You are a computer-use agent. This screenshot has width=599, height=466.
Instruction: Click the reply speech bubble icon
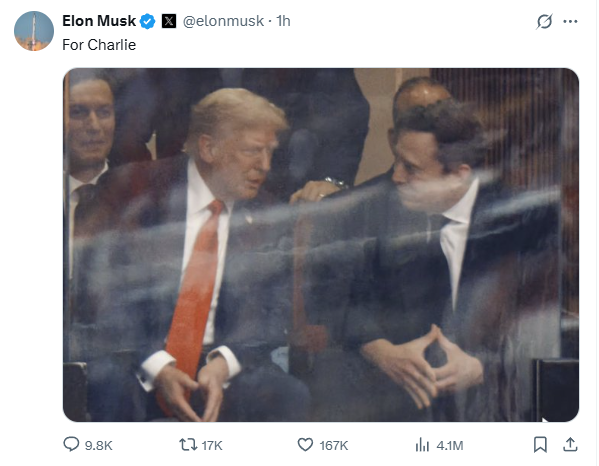click(x=71, y=445)
